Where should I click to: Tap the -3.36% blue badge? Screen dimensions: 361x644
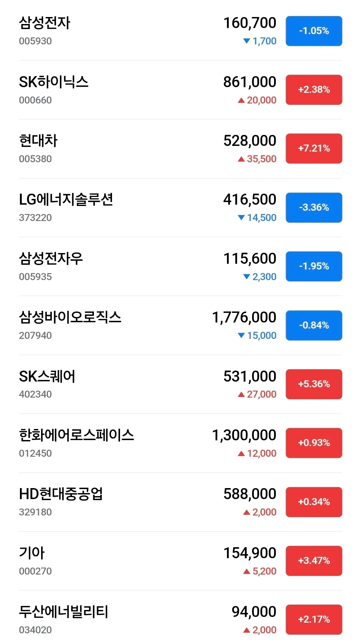click(314, 208)
